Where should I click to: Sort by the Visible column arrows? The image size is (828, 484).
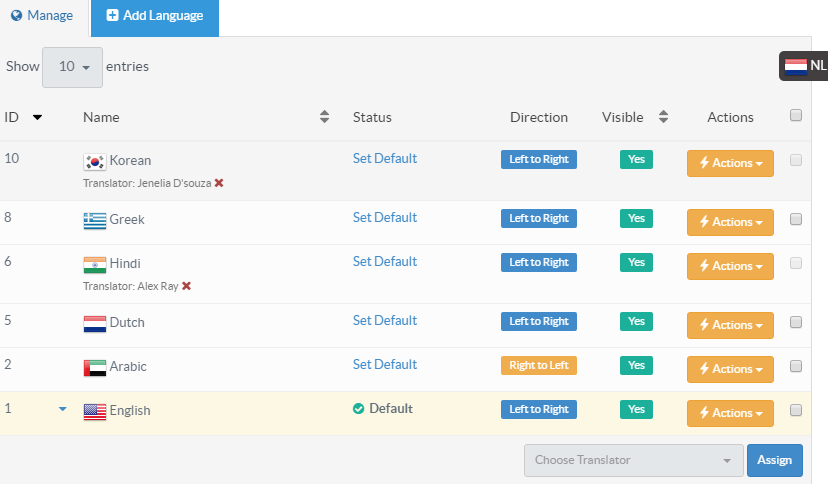[x=663, y=117]
